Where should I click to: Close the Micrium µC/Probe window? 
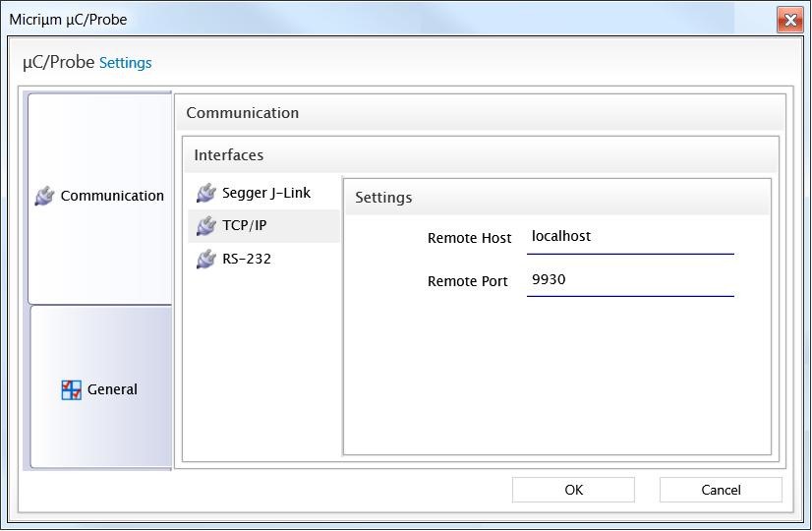[x=790, y=20]
